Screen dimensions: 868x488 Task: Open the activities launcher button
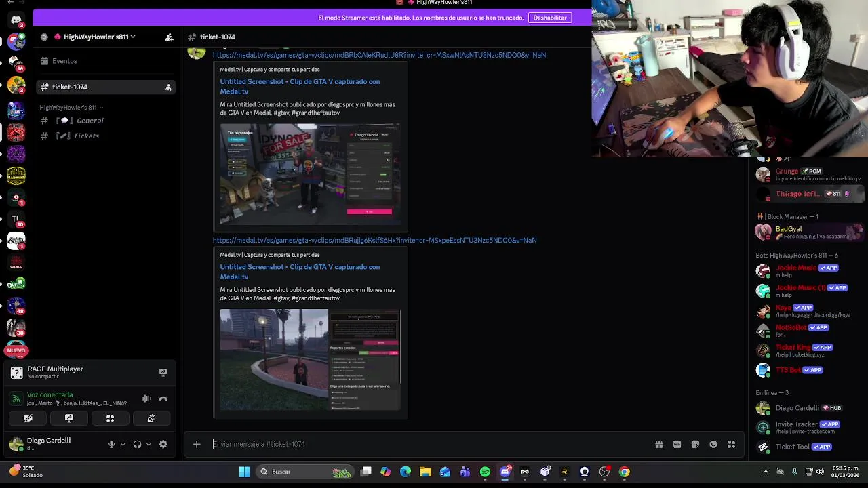pos(110,418)
